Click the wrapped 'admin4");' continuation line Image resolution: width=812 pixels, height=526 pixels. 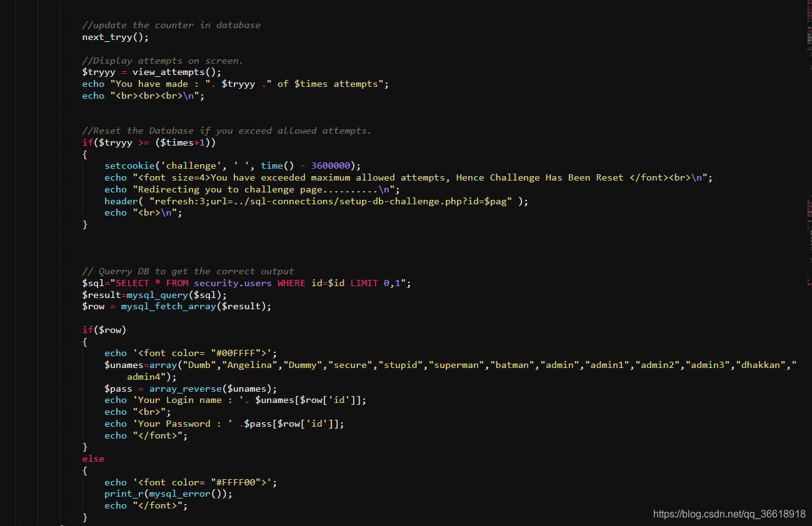point(152,377)
